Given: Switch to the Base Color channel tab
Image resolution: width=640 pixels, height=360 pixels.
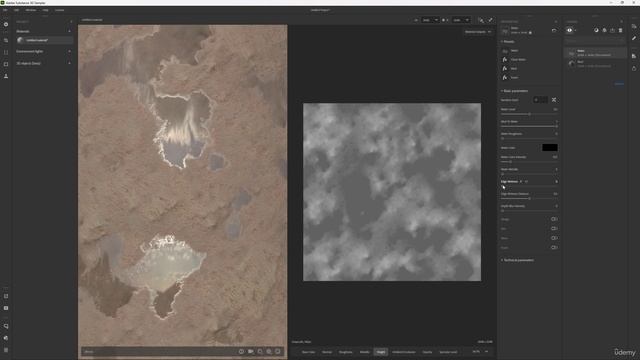Looking at the screenshot, I should (x=309, y=352).
